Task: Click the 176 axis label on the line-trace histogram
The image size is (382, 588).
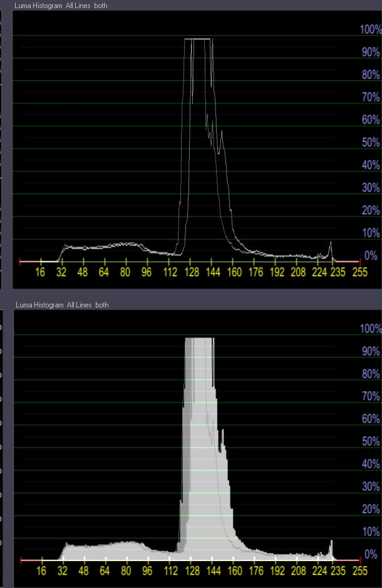Action: (x=256, y=272)
